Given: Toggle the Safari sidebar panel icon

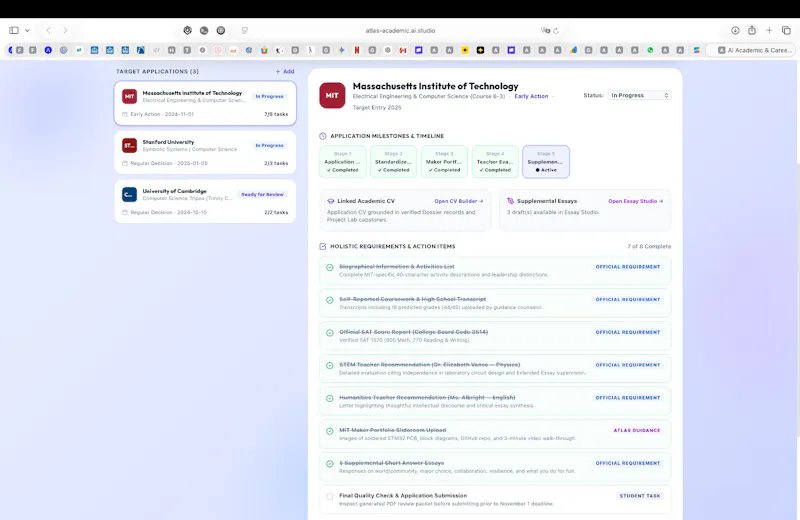Looking at the screenshot, I should click(x=14, y=31).
